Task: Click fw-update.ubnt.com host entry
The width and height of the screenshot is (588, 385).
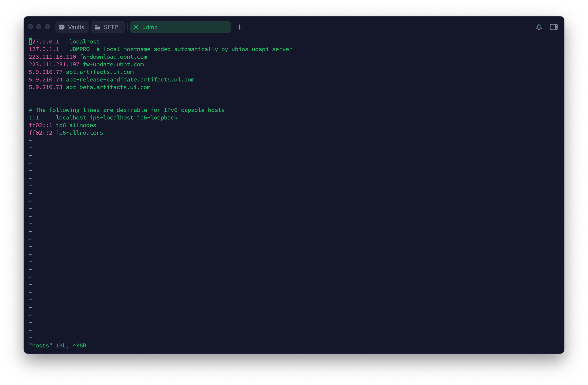Action: (113, 64)
